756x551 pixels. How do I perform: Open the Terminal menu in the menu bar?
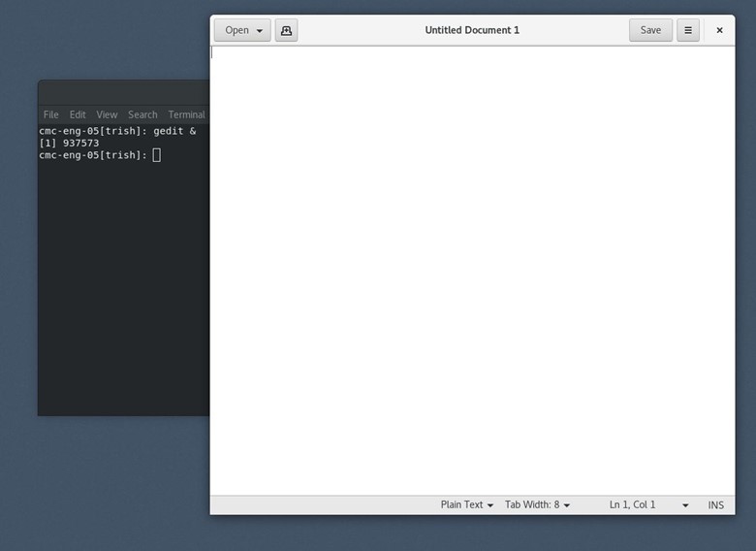(187, 114)
